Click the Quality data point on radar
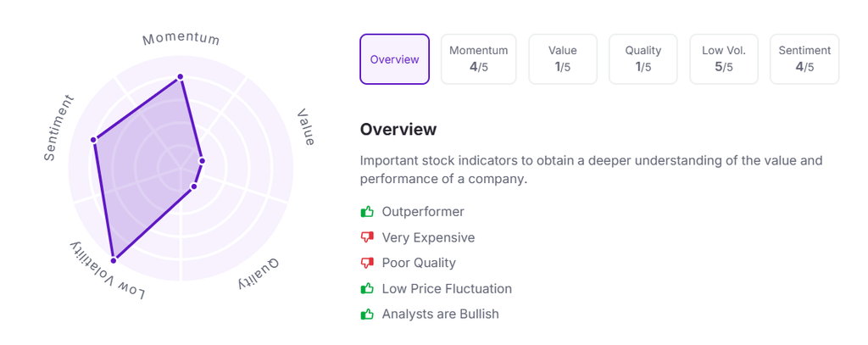This screenshot has height=345, width=868. coord(194,186)
